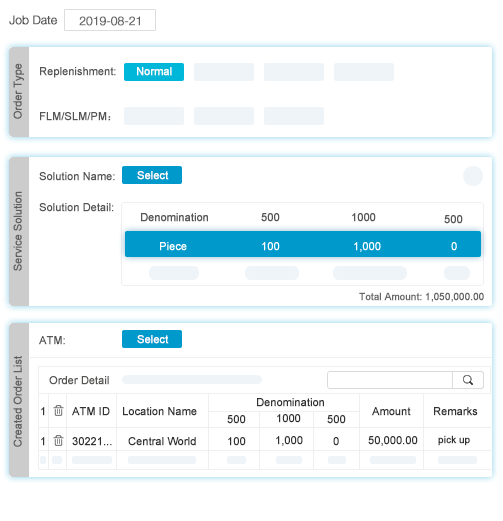Click the trash icon in the table header row
503x521 pixels.
click(58, 411)
